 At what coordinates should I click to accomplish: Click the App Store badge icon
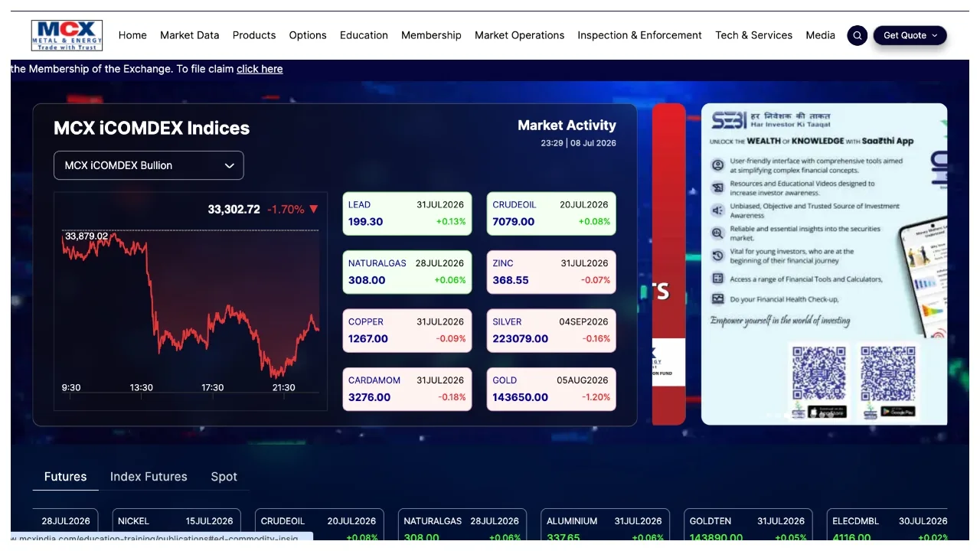(828, 411)
